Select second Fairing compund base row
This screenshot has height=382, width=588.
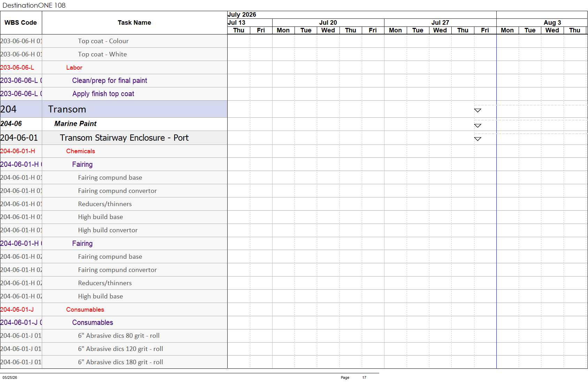[x=114, y=257]
